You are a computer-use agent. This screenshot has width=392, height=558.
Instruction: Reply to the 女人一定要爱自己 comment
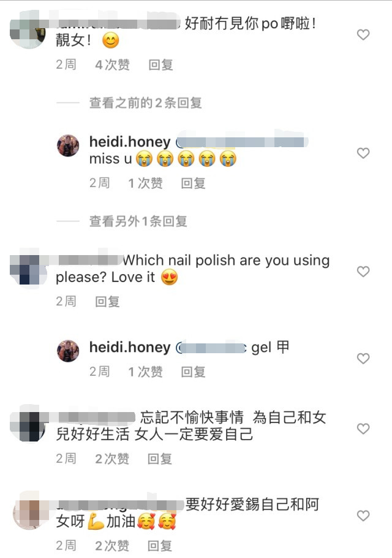point(160,459)
